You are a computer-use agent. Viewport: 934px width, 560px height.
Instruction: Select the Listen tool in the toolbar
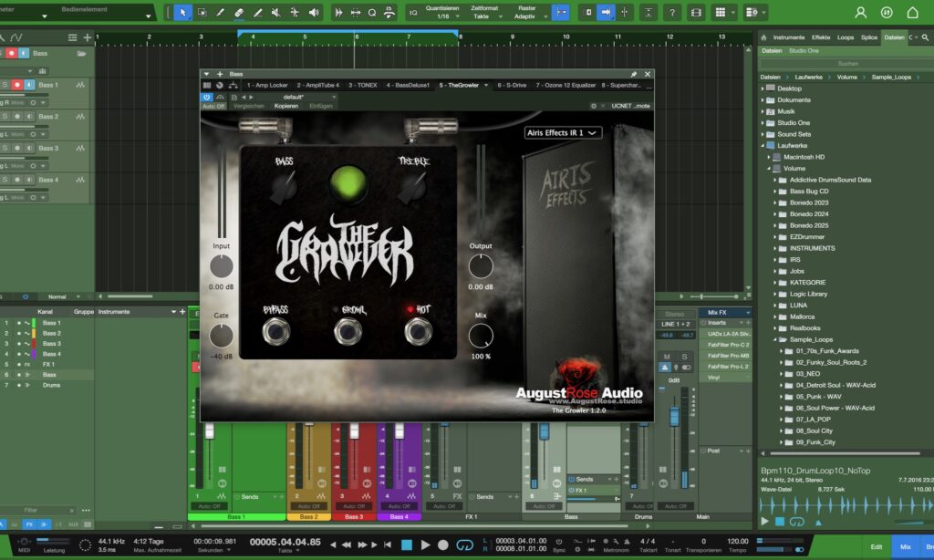(x=316, y=12)
